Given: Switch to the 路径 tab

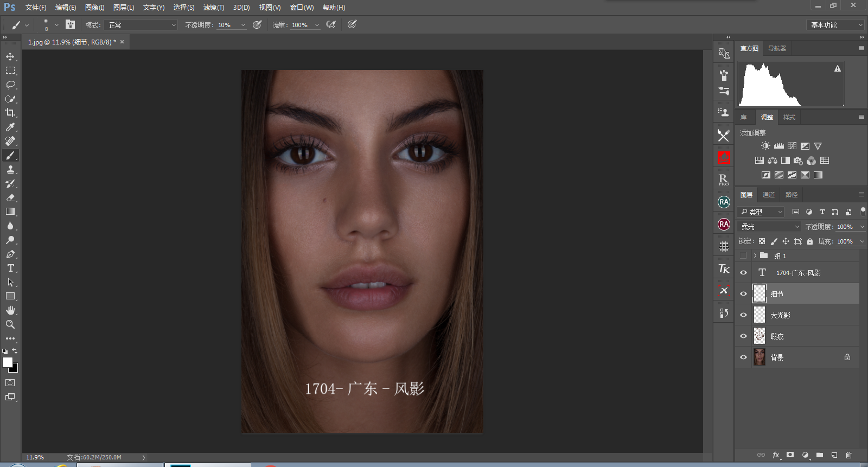Looking at the screenshot, I should 792,195.
